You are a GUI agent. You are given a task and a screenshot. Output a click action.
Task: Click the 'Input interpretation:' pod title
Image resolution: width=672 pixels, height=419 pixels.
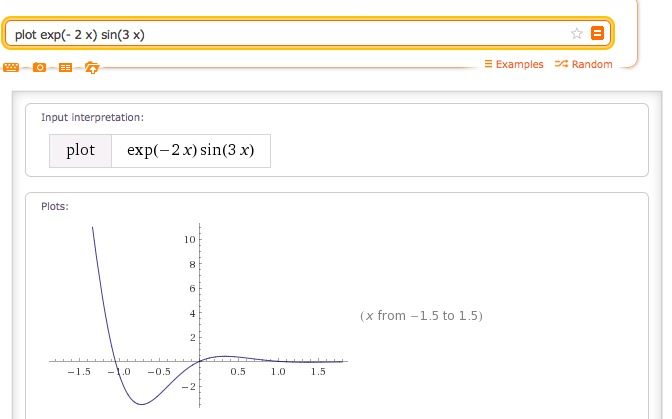point(93,117)
